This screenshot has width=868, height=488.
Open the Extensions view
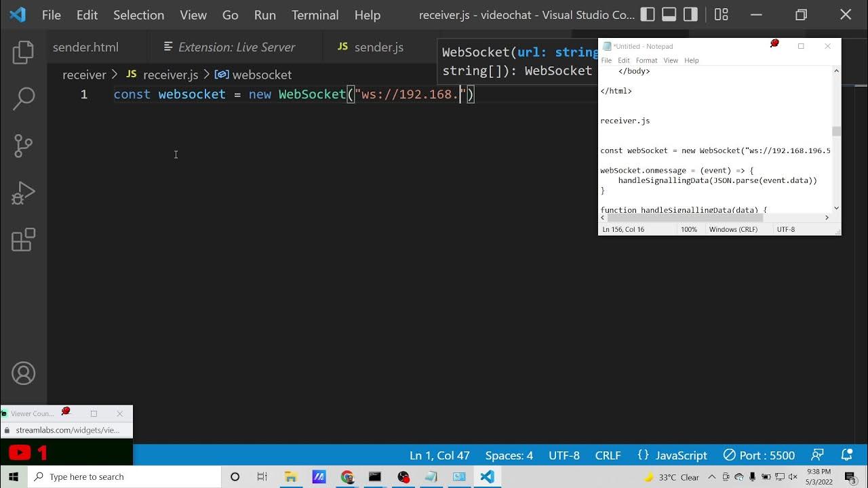point(23,240)
